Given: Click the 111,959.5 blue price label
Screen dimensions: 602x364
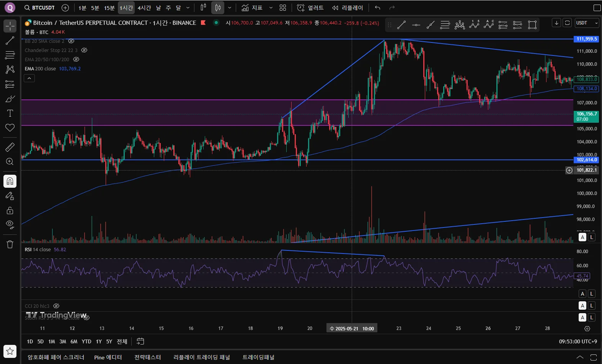Looking at the screenshot, I should pos(586,39).
